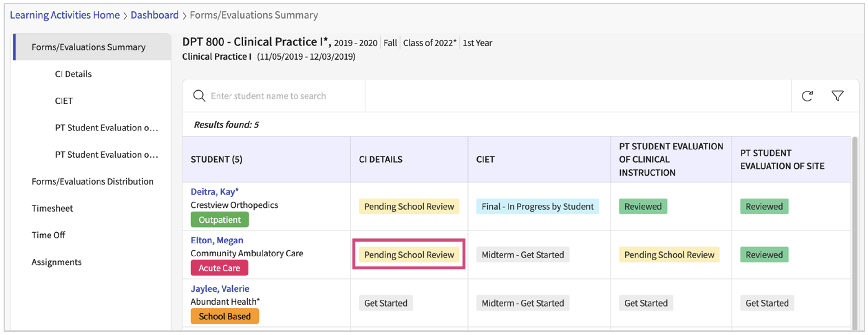Click the Acute Care tag badge
This screenshot has width=868, height=335.
coord(219,268)
